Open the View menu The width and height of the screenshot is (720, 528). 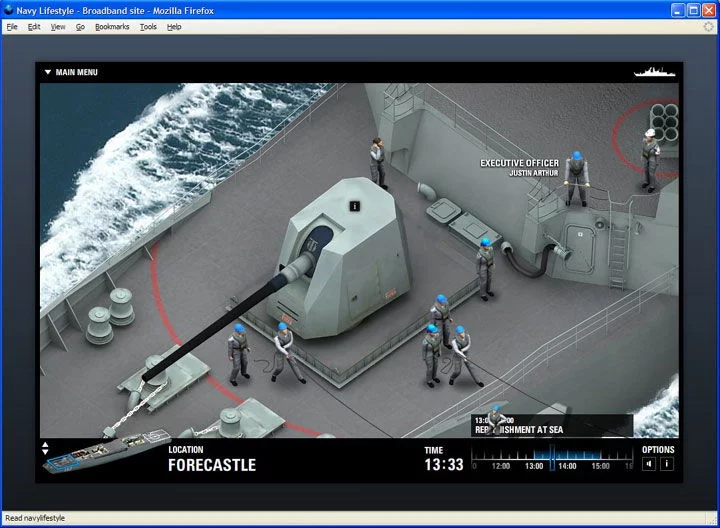coord(58,27)
